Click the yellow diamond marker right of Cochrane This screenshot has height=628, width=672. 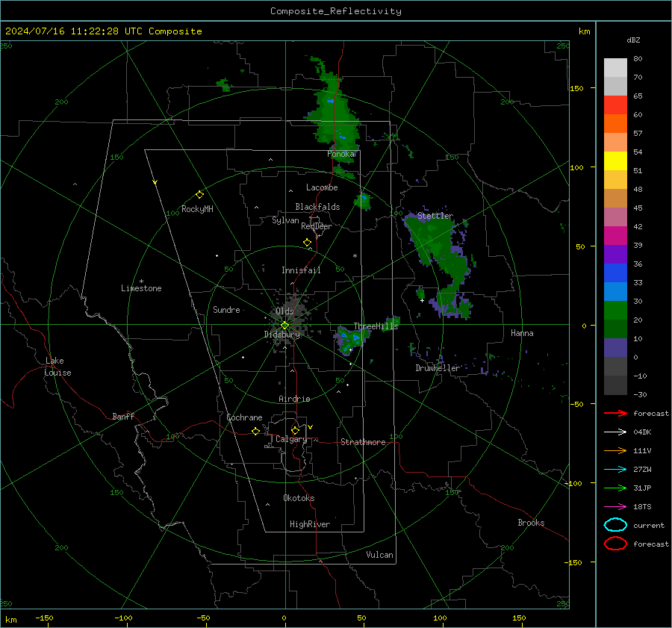pyautogui.click(x=255, y=431)
